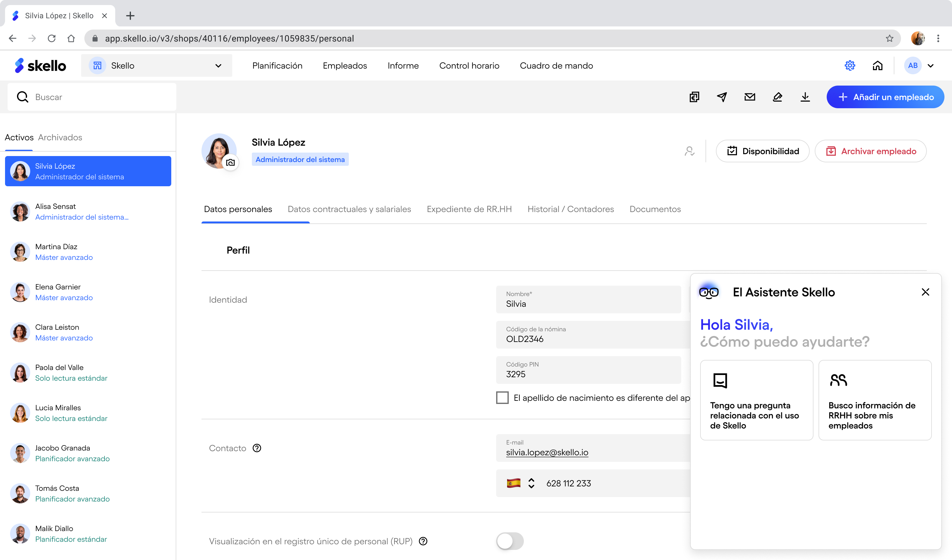The height and width of the screenshot is (560, 952).
Task: Toggle the RUP visualization switch
Action: pyautogui.click(x=510, y=541)
